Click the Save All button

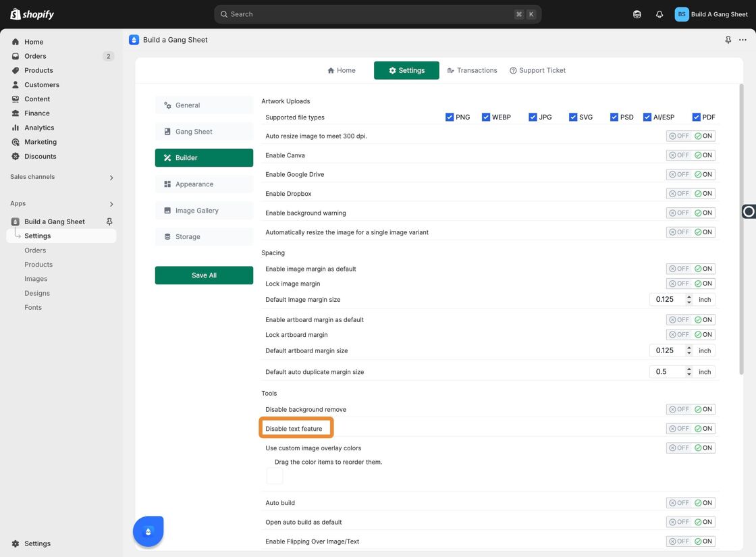(204, 275)
